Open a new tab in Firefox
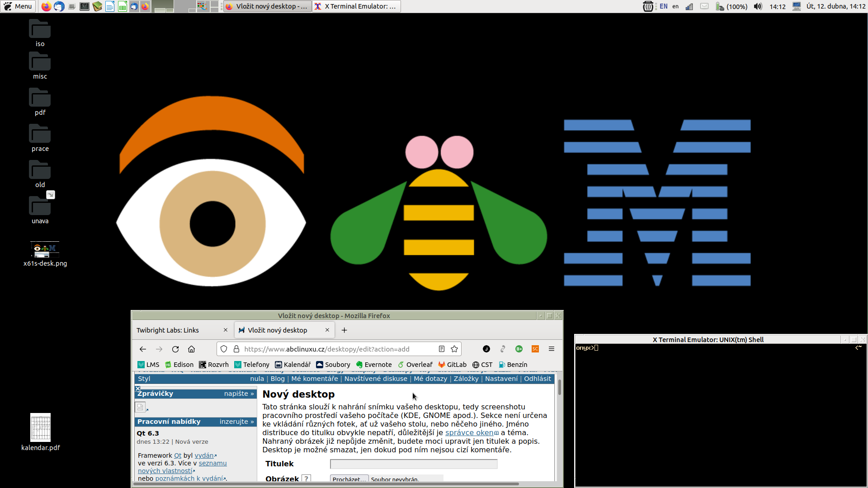The image size is (868, 488). coord(344,330)
